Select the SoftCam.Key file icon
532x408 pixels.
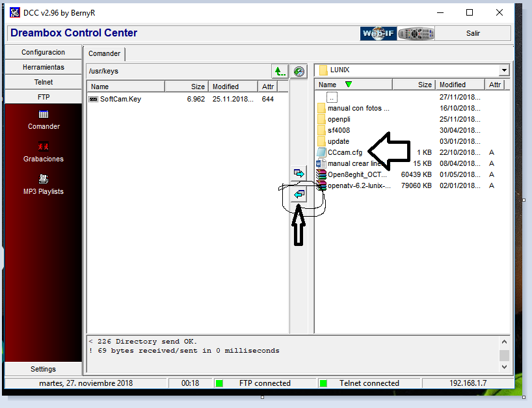(x=93, y=99)
